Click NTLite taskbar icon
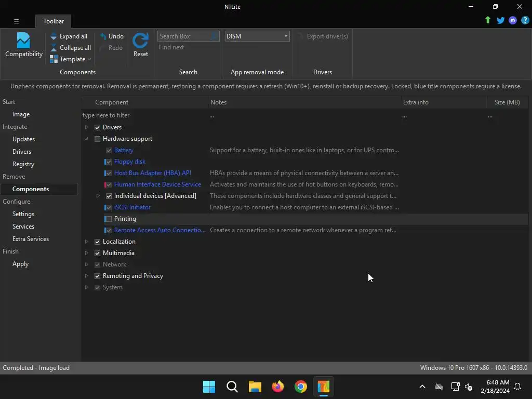This screenshot has width=532, height=399. 323,387
